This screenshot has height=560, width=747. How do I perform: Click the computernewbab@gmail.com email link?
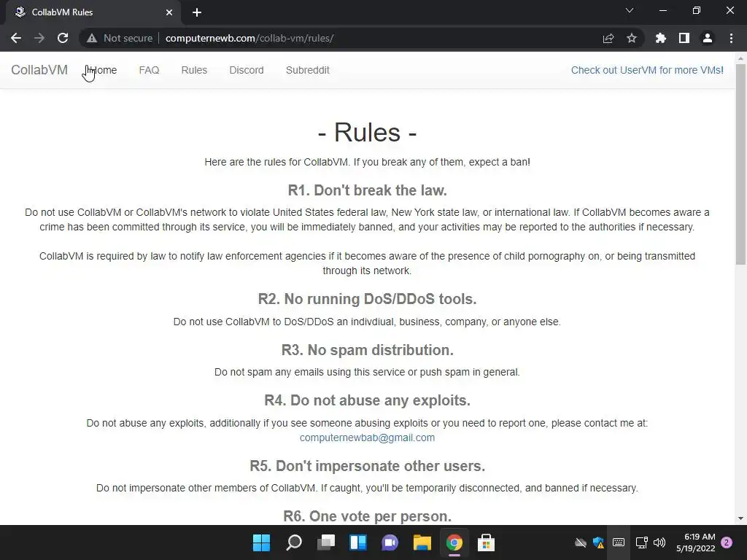point(368,437)
